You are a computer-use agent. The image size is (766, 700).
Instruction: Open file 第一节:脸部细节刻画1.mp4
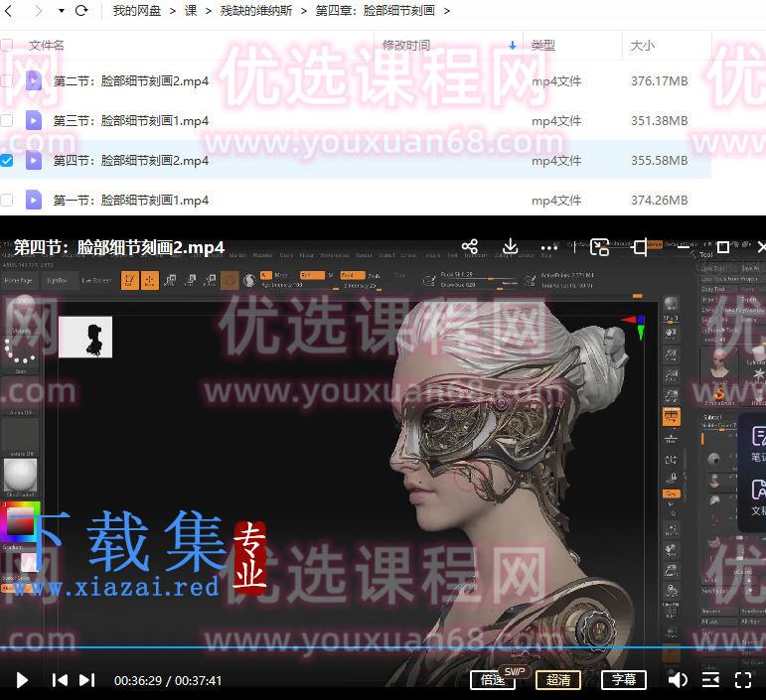[131, 201]
